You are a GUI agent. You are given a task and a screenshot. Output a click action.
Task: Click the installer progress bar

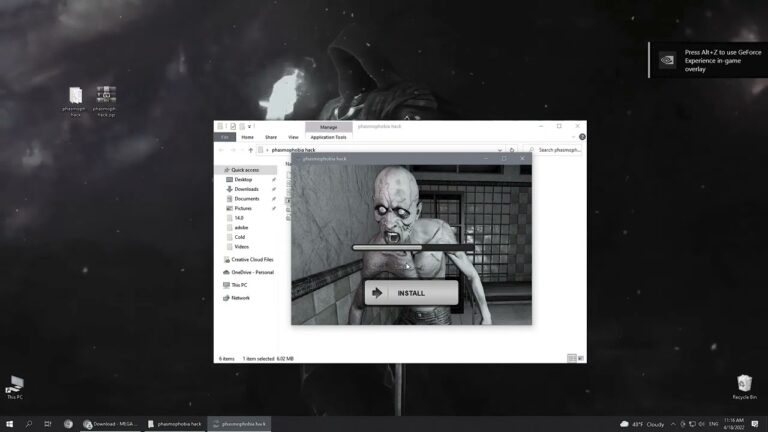[x=413, y=248]
